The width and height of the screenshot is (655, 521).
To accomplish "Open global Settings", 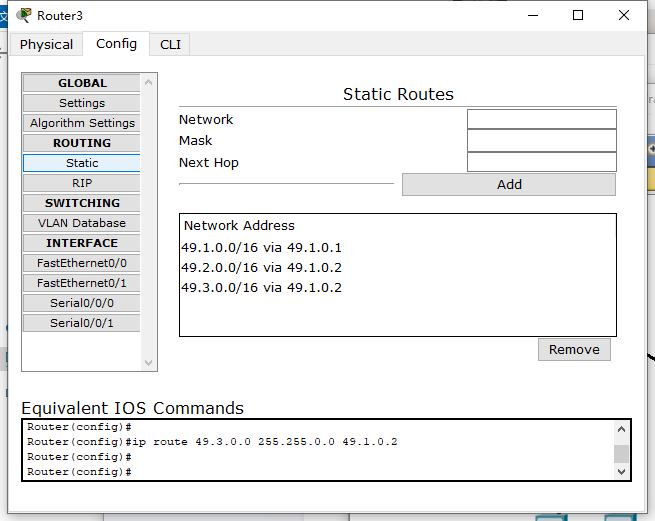I will pyautogui.click(x=82, y=103).
